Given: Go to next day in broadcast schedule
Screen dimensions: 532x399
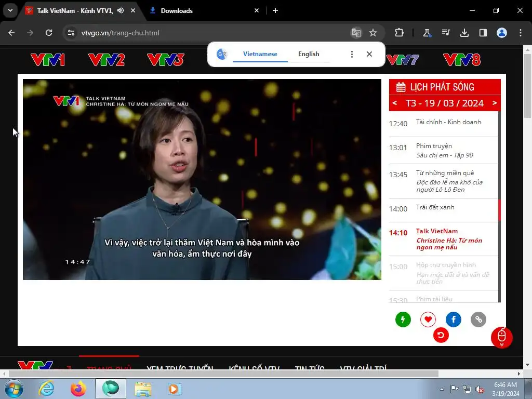Looking at the screenshot, I should 495,103.
